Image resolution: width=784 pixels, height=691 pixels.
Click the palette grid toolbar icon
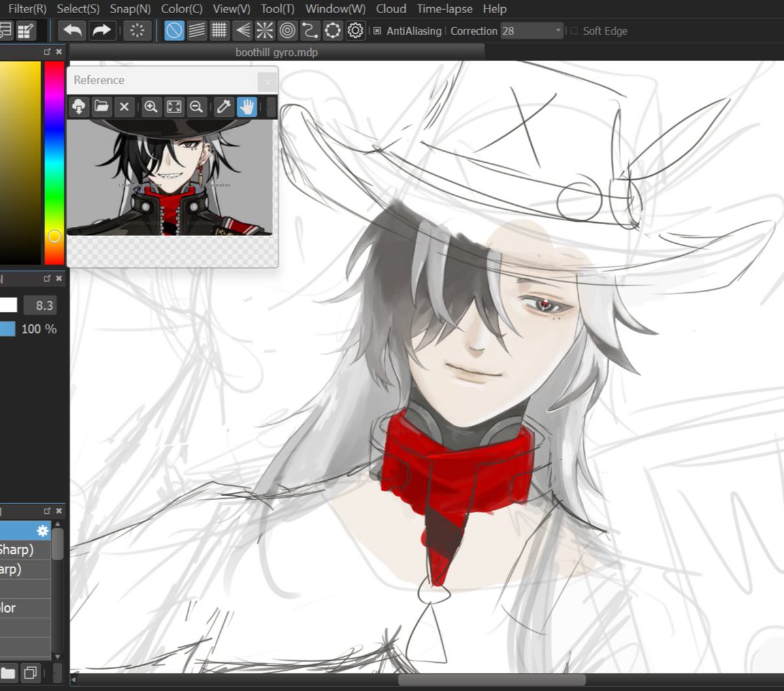pyautogui.click(x=26, y=31)
